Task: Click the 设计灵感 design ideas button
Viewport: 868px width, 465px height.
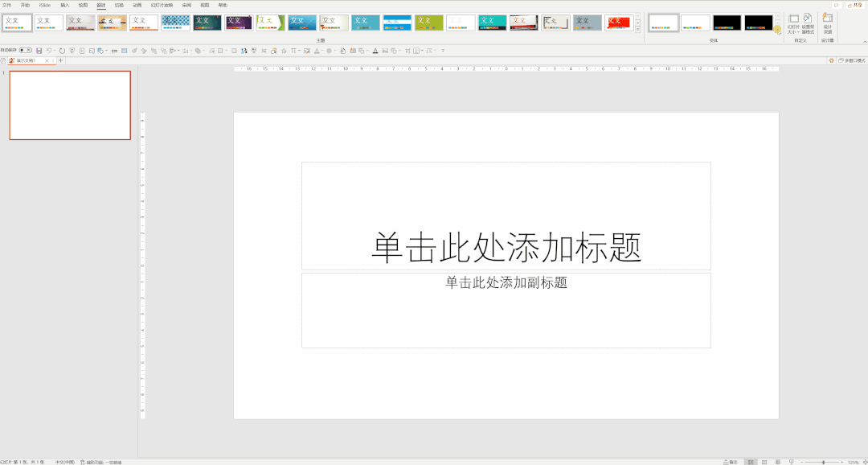Action: 827,24
